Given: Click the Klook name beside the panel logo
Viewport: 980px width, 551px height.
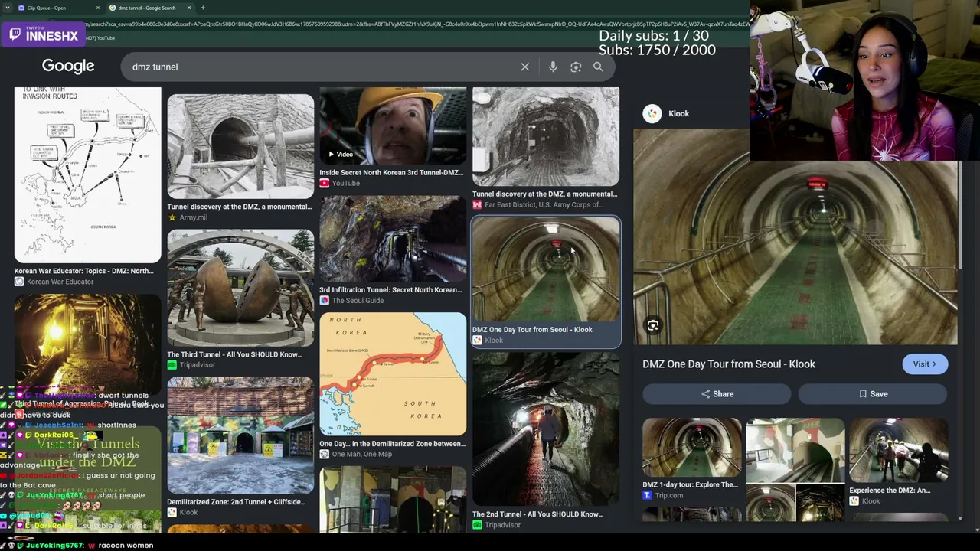Looking at the screenshot, I should (x=678, y=113).
